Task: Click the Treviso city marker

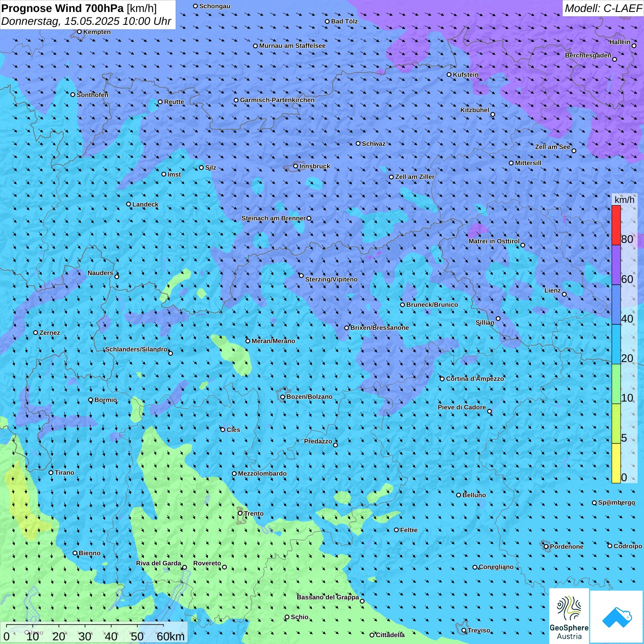Action: coord(464,630)
